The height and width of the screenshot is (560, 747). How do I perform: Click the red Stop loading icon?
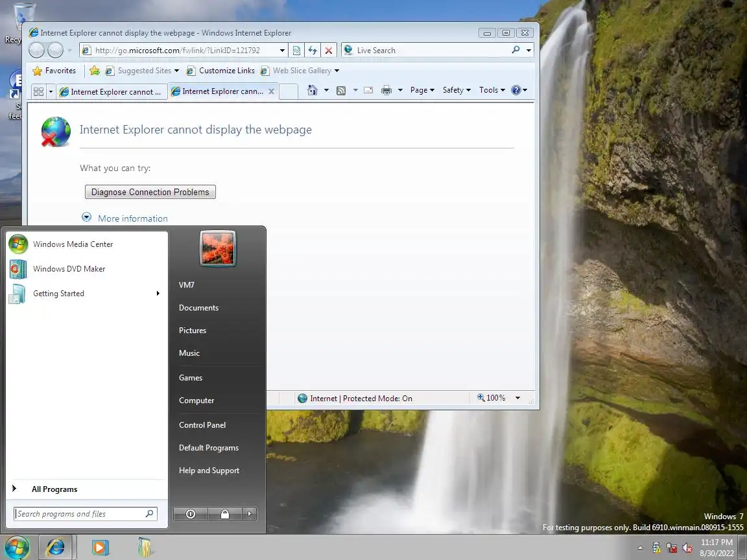[329, 51]
